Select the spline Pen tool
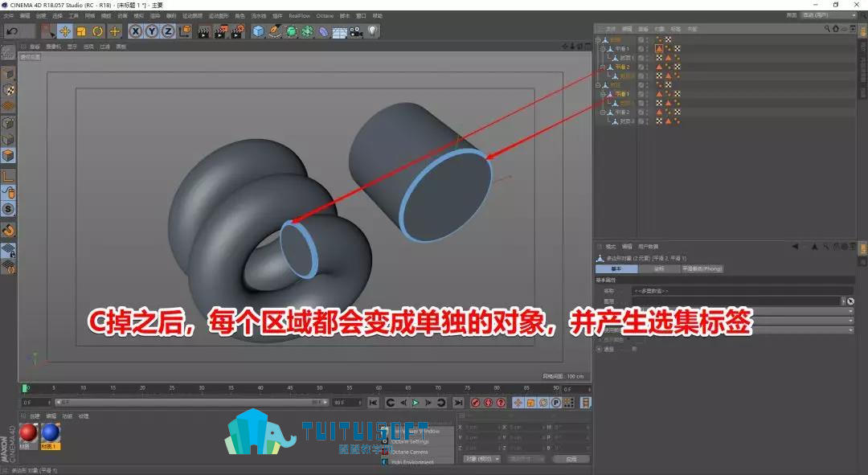Screen dimensions: 868x475 click(275, 31)
